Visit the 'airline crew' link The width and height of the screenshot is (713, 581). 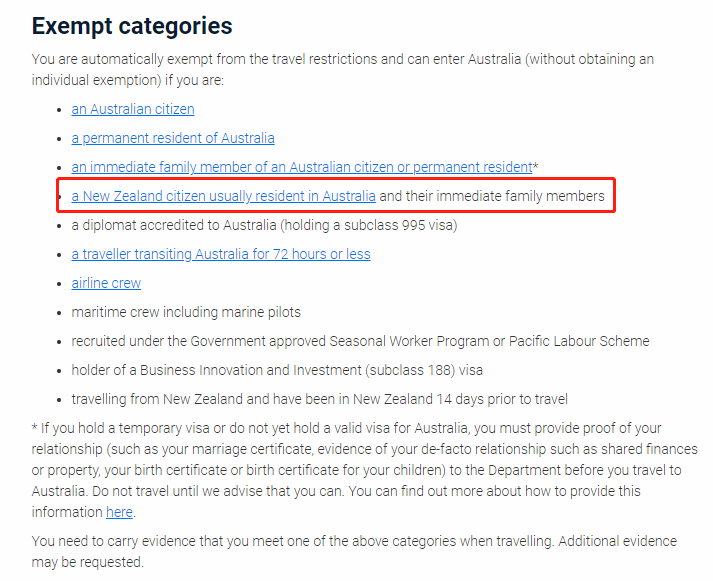tap(106, 283)
